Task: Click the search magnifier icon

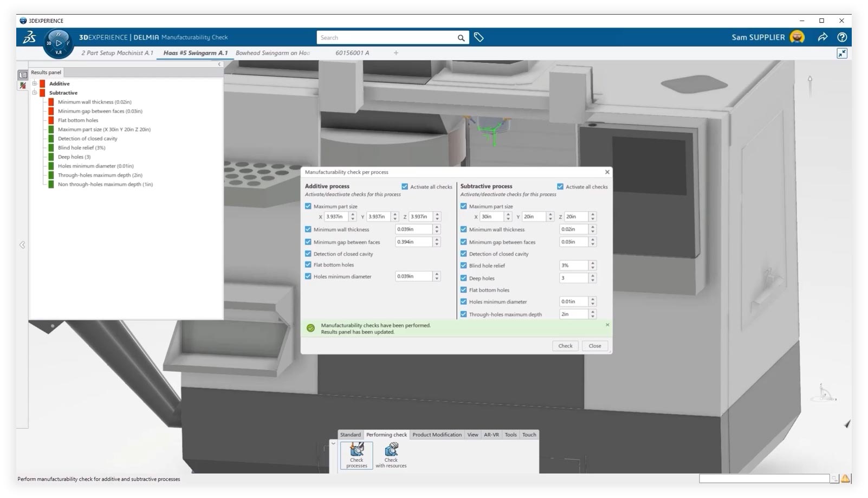Action: coord(461,38)
